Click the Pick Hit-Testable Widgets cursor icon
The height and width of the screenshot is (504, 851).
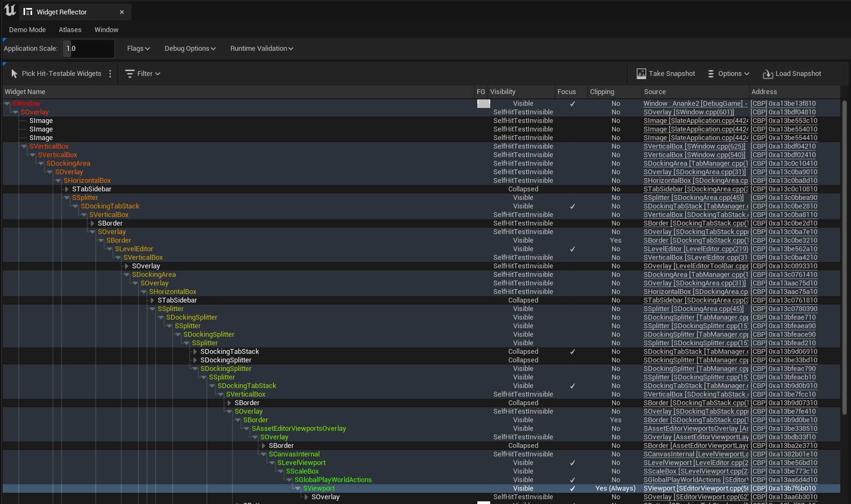(14, 74)
